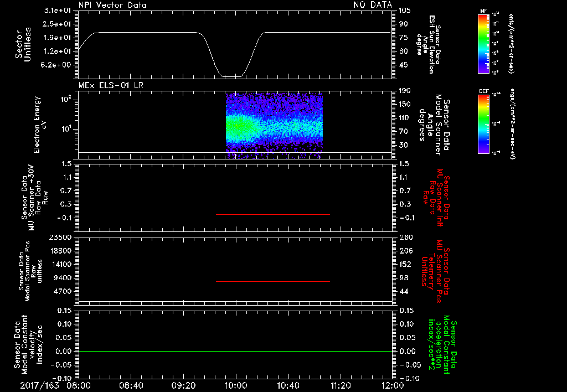Click the 'MEx ELS-01 LR' panel title
The image size is (567, 392).
(x=111, y=85)
